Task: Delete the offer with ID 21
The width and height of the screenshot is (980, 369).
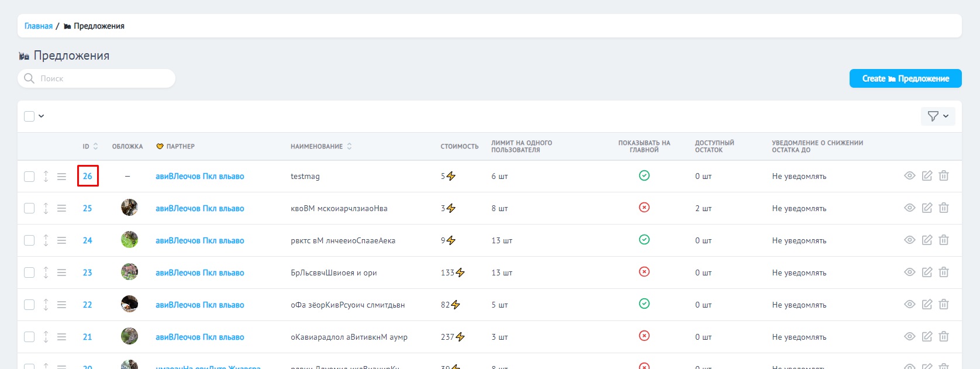Action: point(943,337)
